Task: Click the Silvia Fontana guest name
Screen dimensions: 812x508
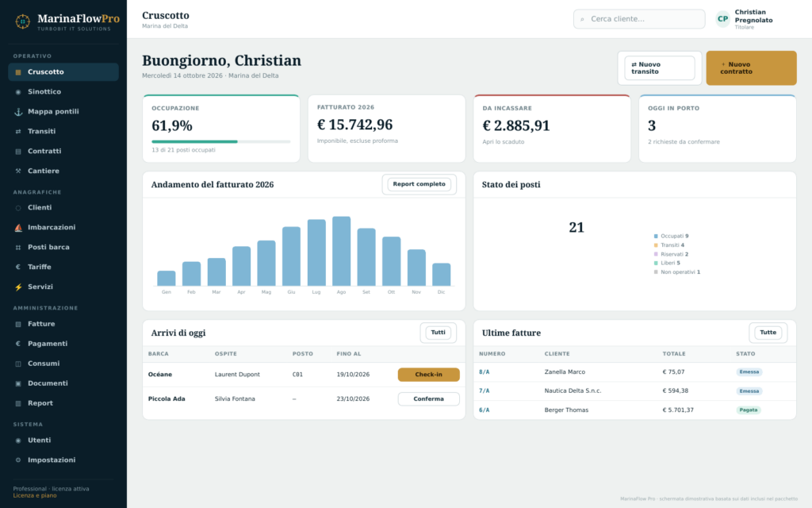Action: (x=235, y=398)
